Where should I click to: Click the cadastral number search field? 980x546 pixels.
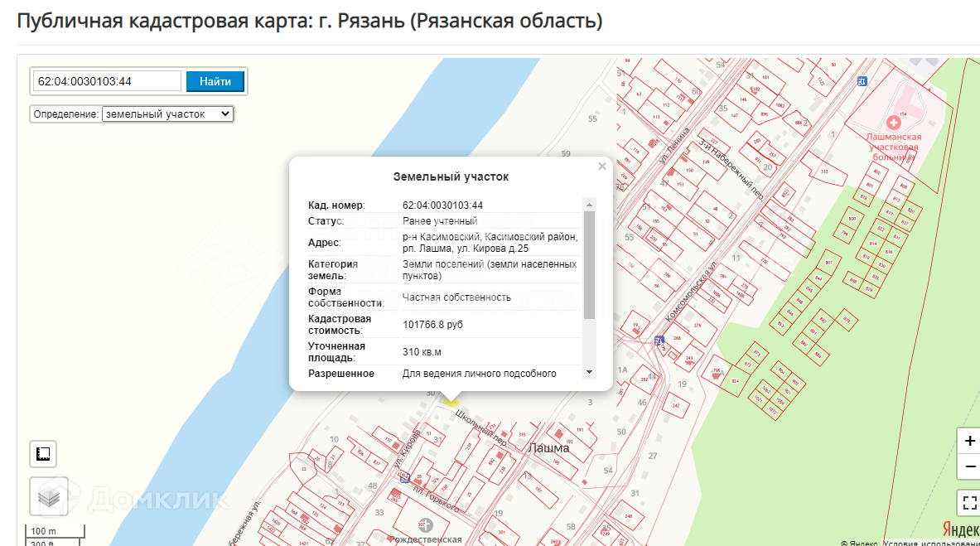pyautogui.click(x=107, y=81)
